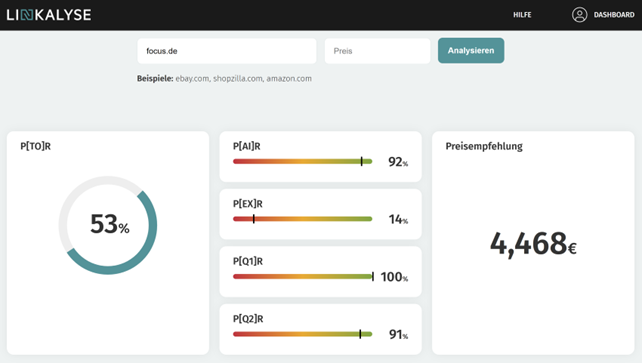Click the P[Q2]R gradient bar
This screenshot has width=642, height=363.
click(303, 334)
